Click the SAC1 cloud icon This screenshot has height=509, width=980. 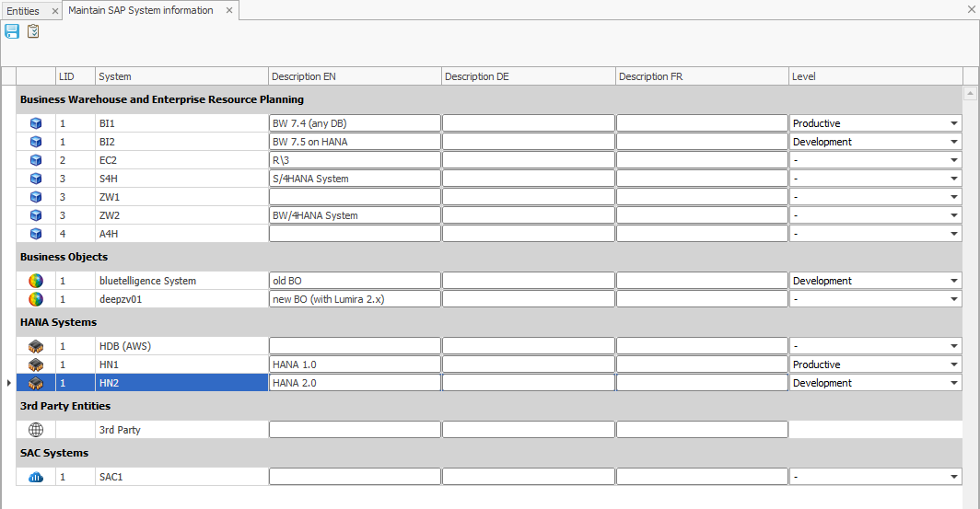coord(36,477)
